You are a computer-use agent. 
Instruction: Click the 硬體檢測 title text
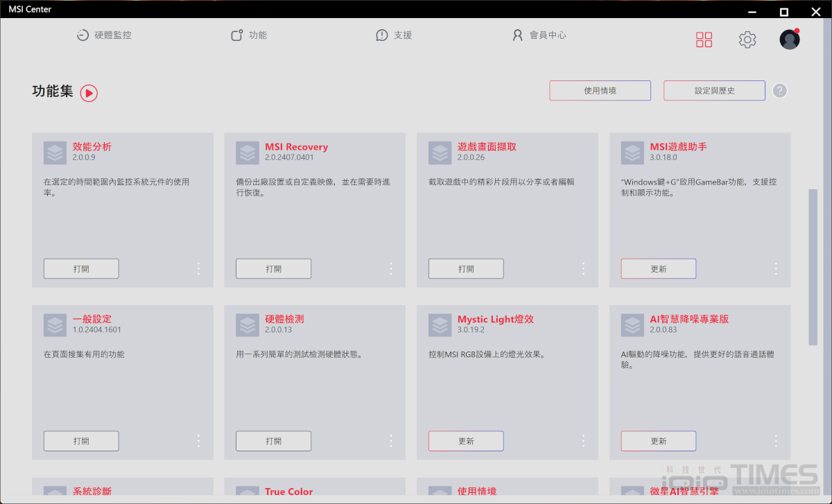(x=284, y=320)
